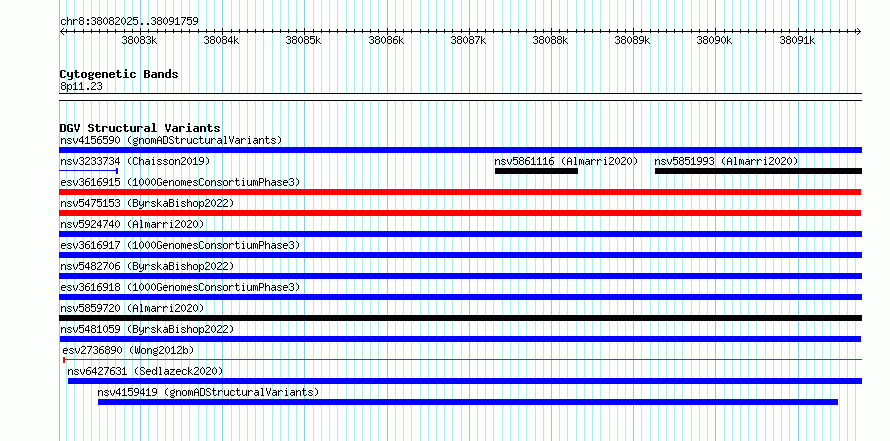This screenshot has height=441, width=890.
Task: Click the 38088k ruler tick label
Action: pyautogui.click(x=551, y=41)
